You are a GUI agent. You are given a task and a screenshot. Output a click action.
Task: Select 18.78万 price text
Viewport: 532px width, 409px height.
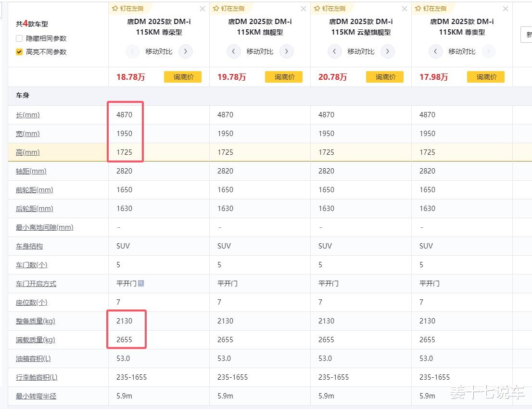click(x=131, y=77)
